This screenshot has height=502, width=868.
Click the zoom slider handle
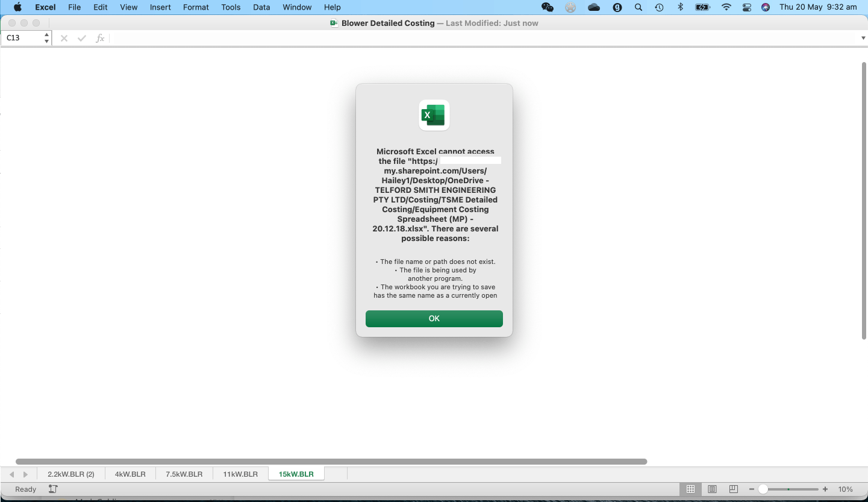tap(763, 489)
